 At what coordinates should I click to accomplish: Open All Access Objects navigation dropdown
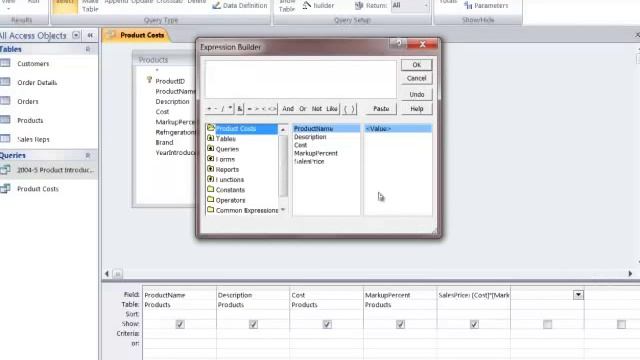pyautogui.click(x=76, y=36)
